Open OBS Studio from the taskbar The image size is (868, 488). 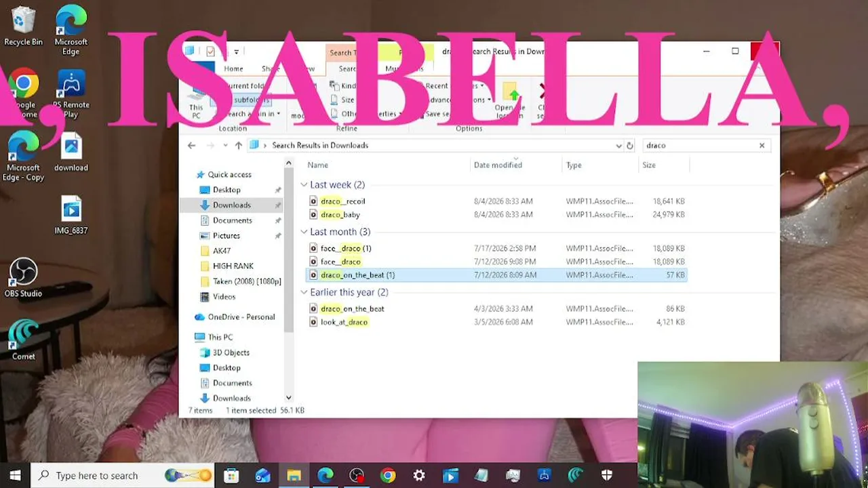click(x=357, y=475)
